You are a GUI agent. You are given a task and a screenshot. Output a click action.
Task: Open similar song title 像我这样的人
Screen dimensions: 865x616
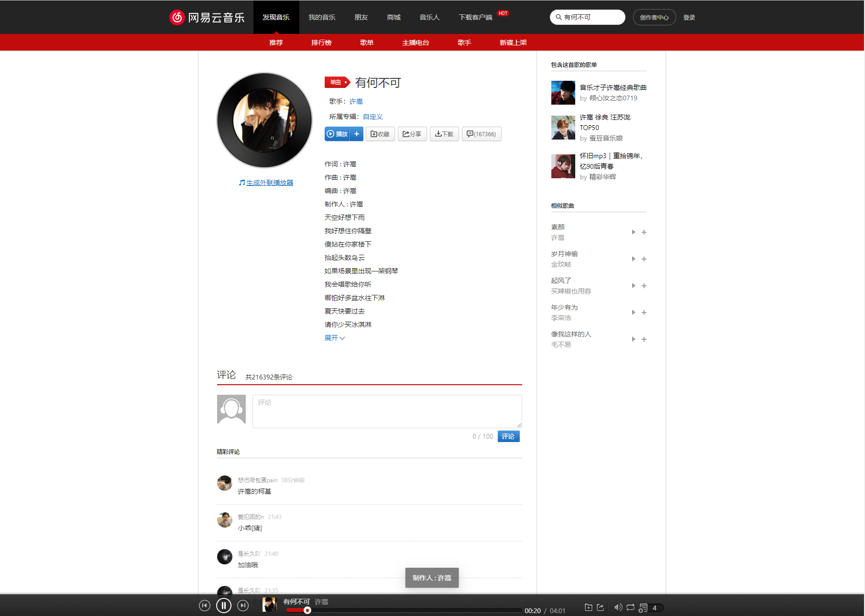click(571, 334)
